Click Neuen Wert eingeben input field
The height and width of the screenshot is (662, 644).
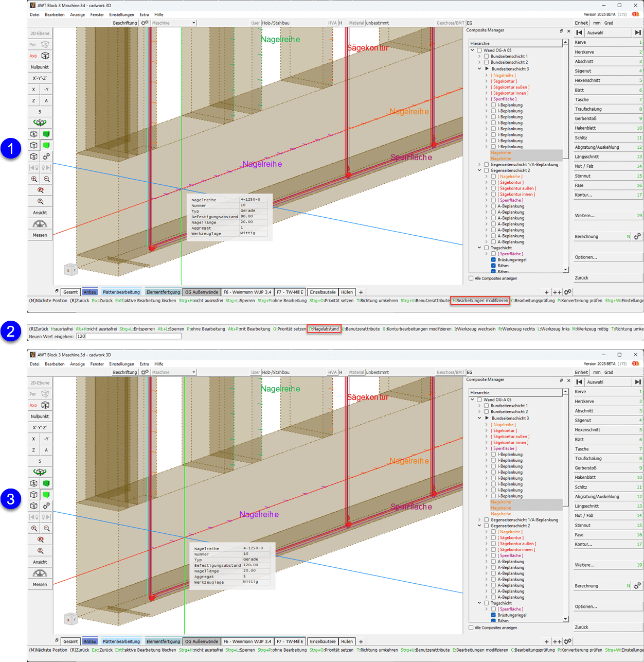[x=129, y=336]
